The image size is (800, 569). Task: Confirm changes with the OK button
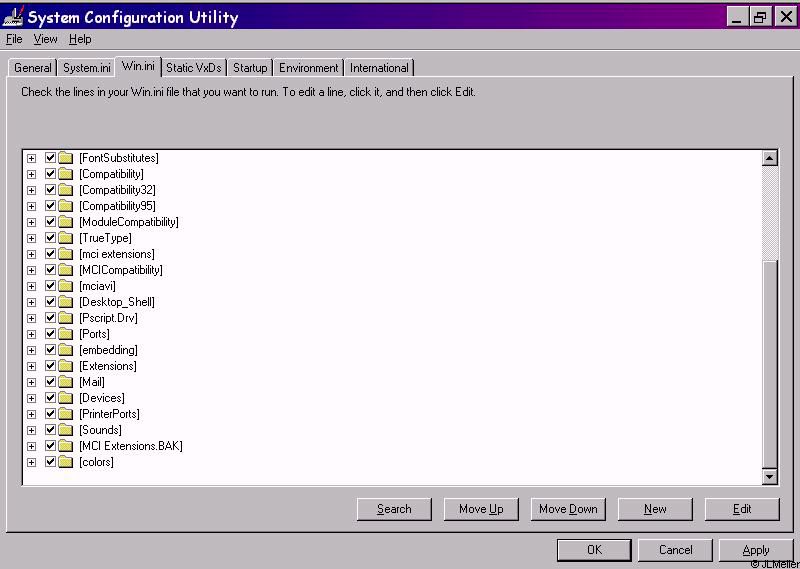point(594,550)
